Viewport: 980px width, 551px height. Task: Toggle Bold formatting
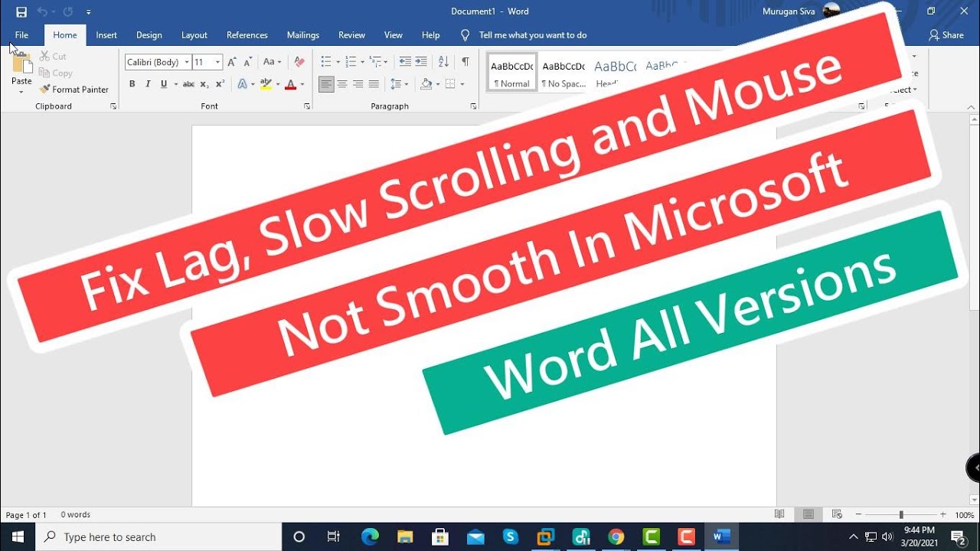tap(132, 84)
